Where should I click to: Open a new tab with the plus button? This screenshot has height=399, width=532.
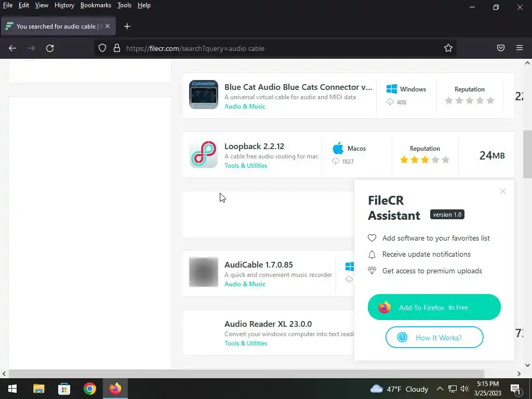click(127, 26)
